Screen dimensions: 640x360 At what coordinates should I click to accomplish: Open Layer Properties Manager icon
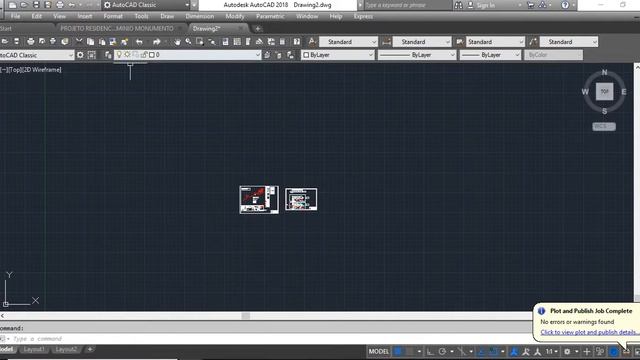[108, 55]
